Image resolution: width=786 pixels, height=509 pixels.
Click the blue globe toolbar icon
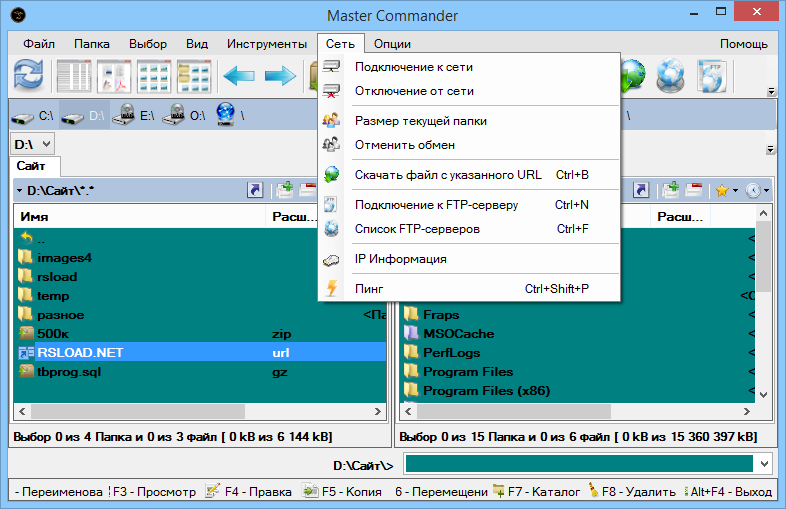pyautogui.click(x=670, y=76)
